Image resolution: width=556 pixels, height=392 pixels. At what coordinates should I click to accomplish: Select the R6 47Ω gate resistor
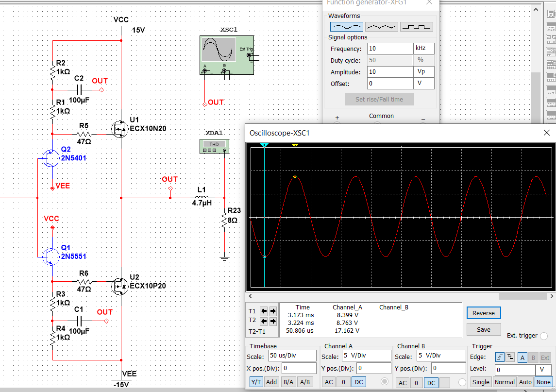[84, 282]
